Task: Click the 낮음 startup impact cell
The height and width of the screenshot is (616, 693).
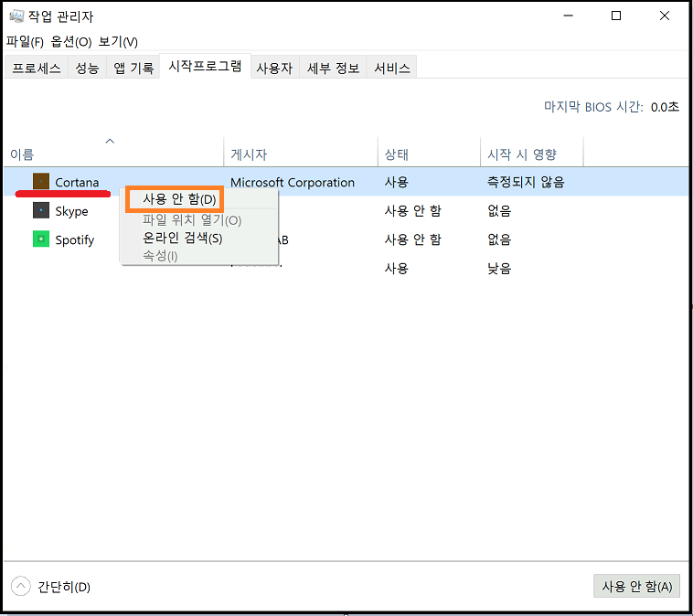Action: pyautogui.click(x=499, y=268)
